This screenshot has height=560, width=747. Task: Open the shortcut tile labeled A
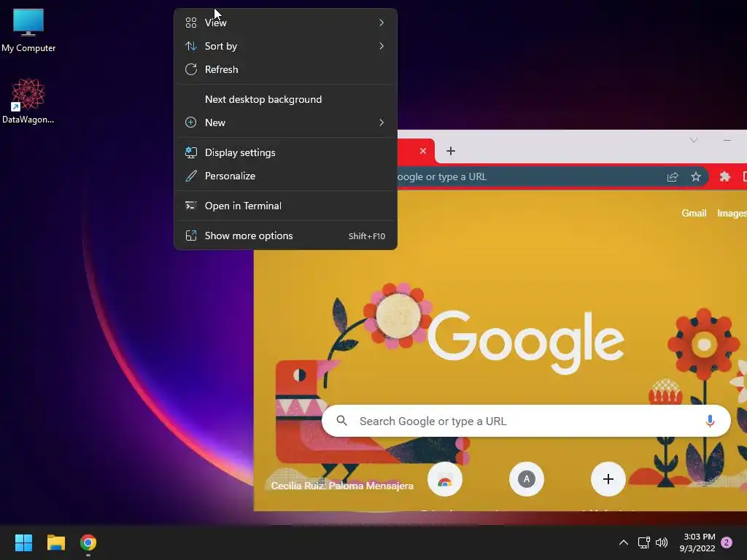pyautogui.click(x=527, y=479)
